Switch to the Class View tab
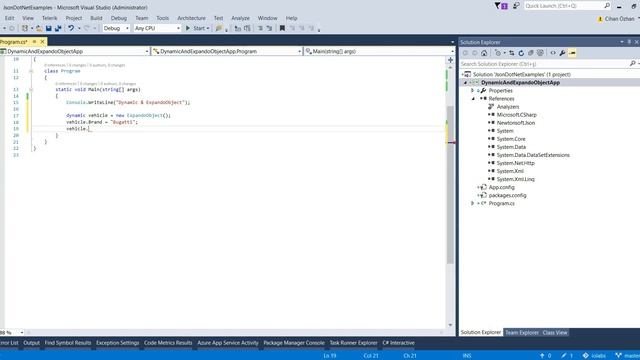This screenshot has width=640, height=360. [x=555, y=333]
